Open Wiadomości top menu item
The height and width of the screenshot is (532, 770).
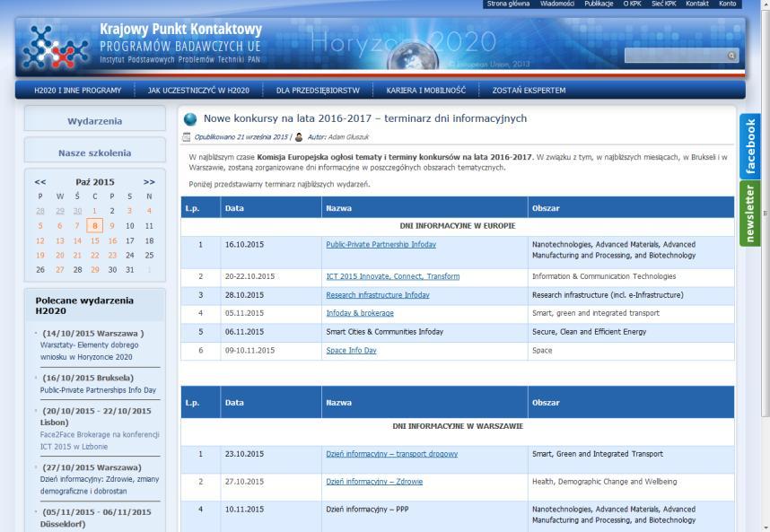click(557, 4)
